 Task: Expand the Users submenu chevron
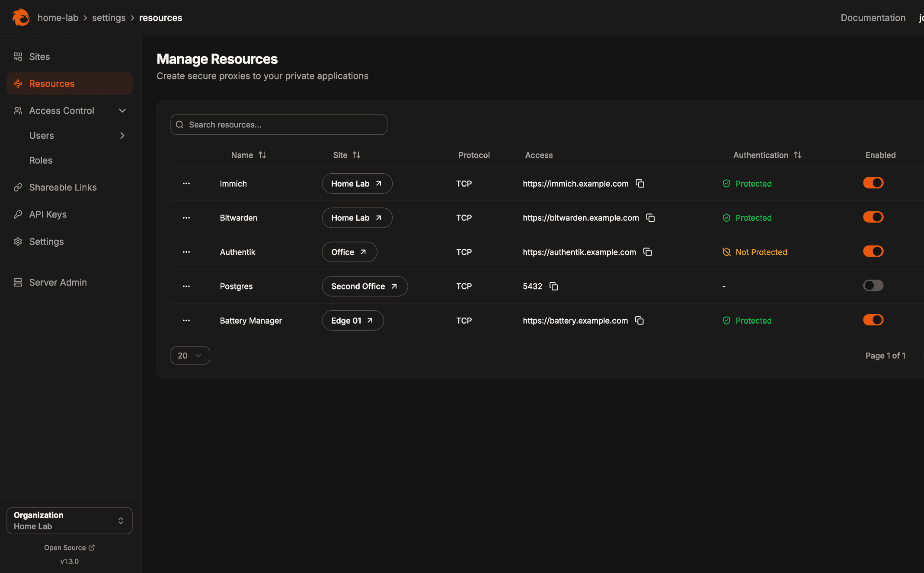[x=122, y=136]
